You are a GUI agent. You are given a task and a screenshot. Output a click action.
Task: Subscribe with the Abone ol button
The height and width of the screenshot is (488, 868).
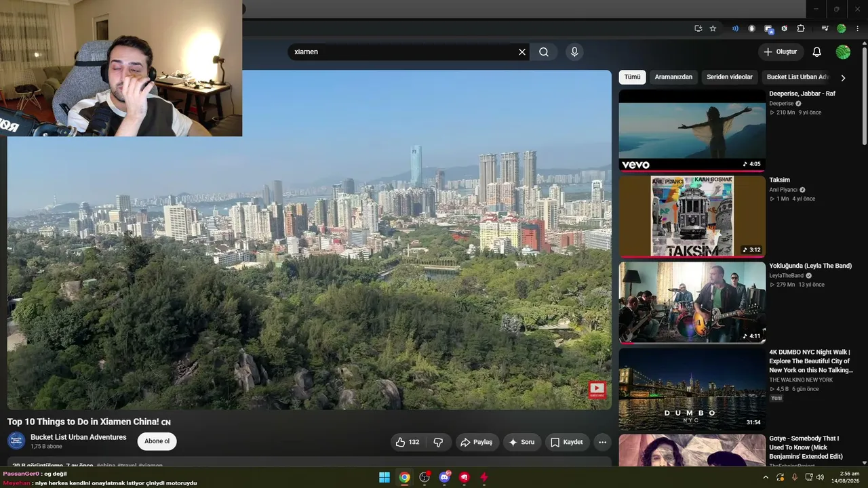tap(157, 441)
